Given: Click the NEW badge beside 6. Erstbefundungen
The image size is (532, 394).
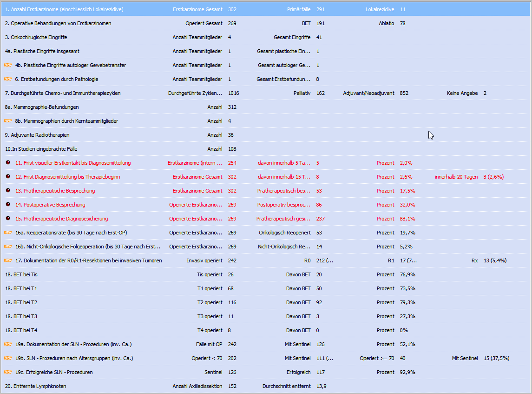Looking at the screenshot, I should pos(8,79).
